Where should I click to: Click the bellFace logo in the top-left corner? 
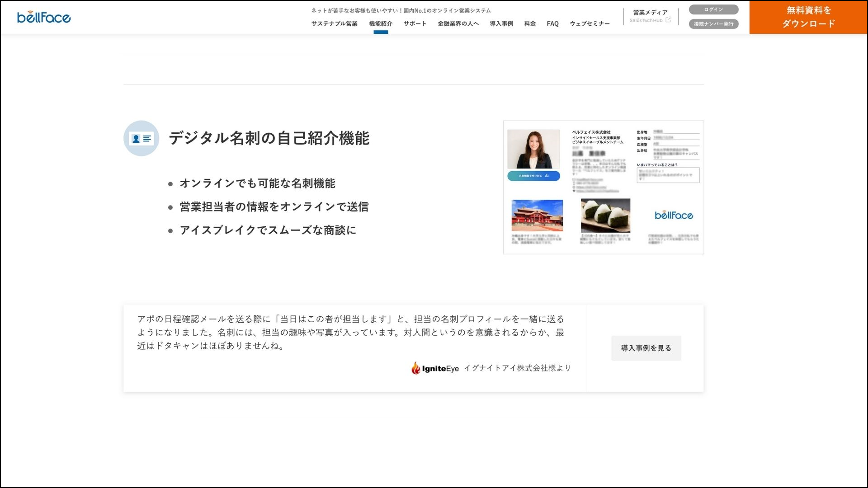(x=43, y=17)
